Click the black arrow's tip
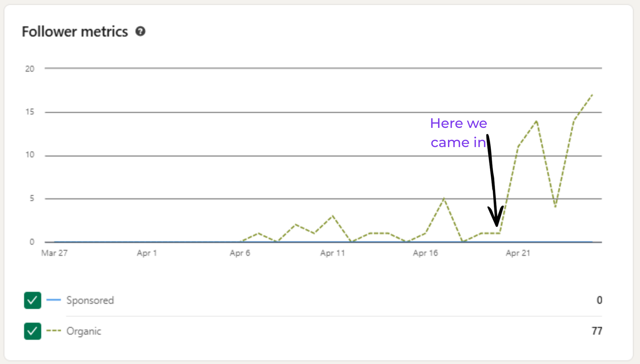 (496, 225)
